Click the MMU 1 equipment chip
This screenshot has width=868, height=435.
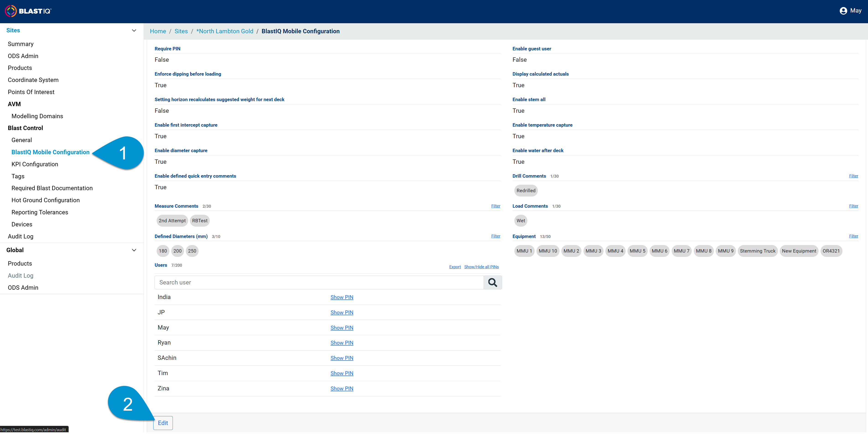(524, 251)
